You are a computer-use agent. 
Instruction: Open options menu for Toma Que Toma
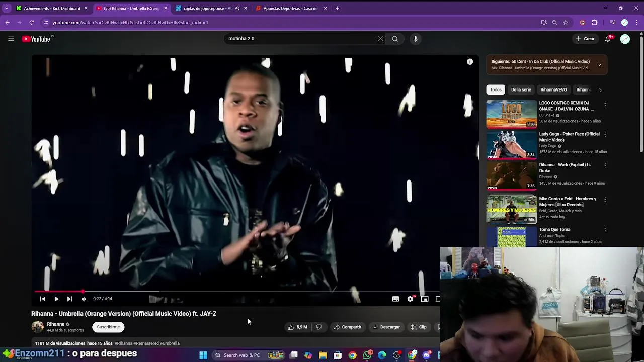[x=605, y=230]
